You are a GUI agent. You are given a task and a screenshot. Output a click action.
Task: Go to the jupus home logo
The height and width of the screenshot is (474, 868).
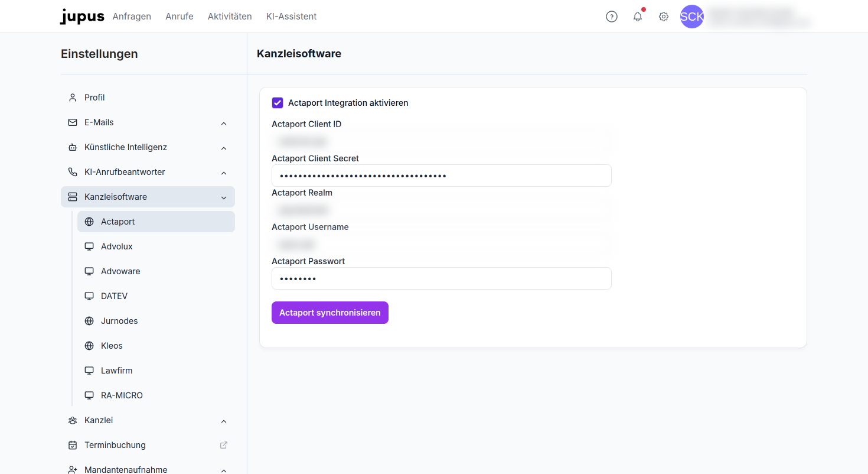point(82,17)
